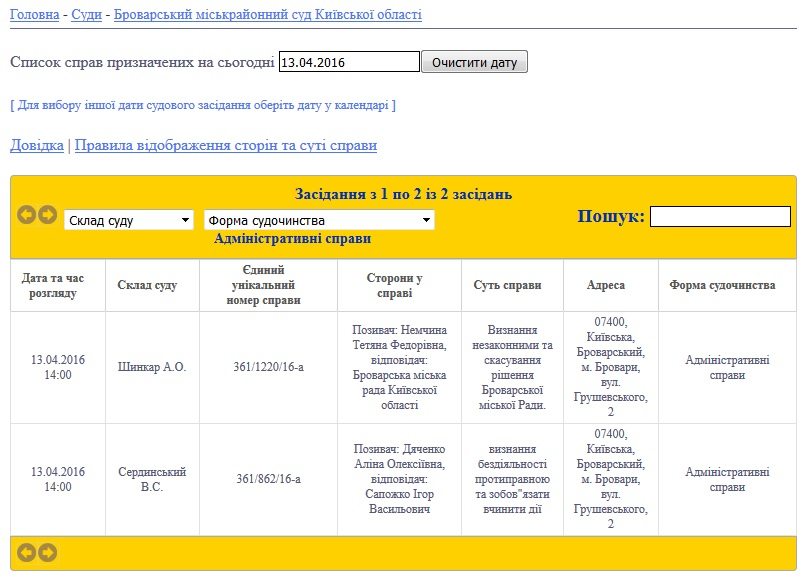Click address cell in the 361/862/16-а row
This screenshot has height=583, width=806.
pos(611,479)
